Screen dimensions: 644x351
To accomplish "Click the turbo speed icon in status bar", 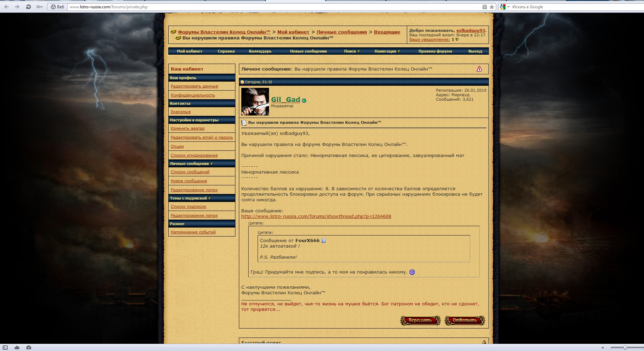I will (x=29, y=348).
